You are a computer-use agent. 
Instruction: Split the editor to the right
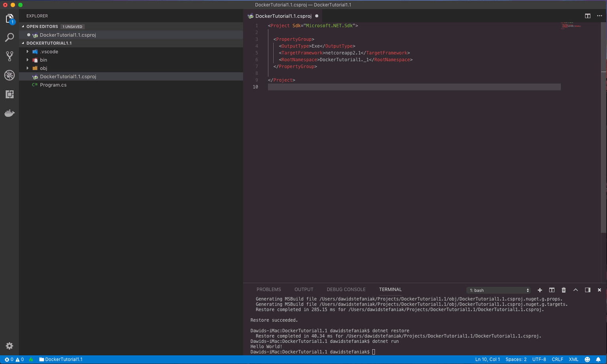pyautogui.click(x=588, y=16)
